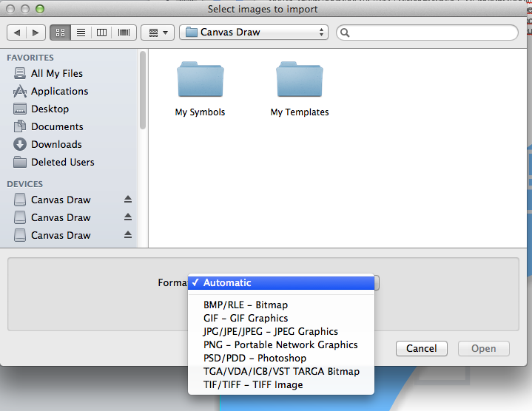Image resolution: width=532 pixels, height=411 pixels.
Task: Click the sidebar scrollbar
Action: 143,90
